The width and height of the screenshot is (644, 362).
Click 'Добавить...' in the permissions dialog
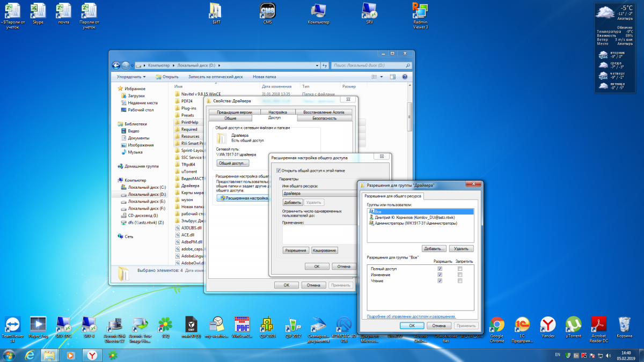434,249
